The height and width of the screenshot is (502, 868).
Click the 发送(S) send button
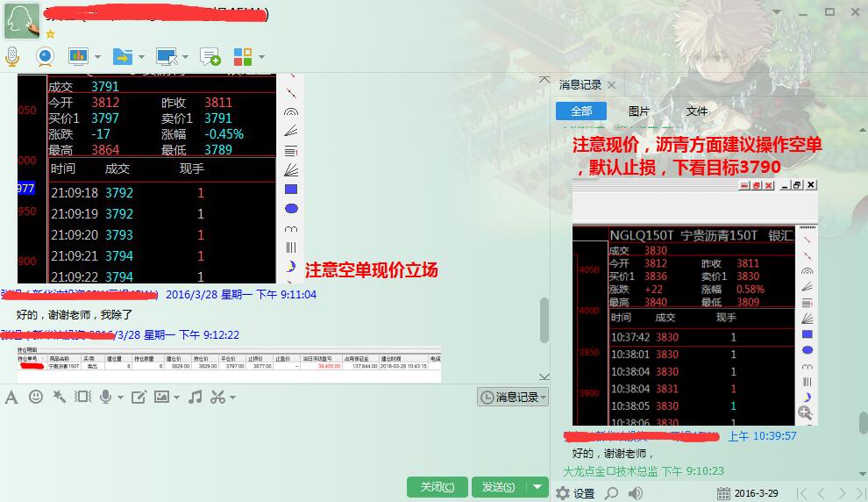[x=498, y=487]
